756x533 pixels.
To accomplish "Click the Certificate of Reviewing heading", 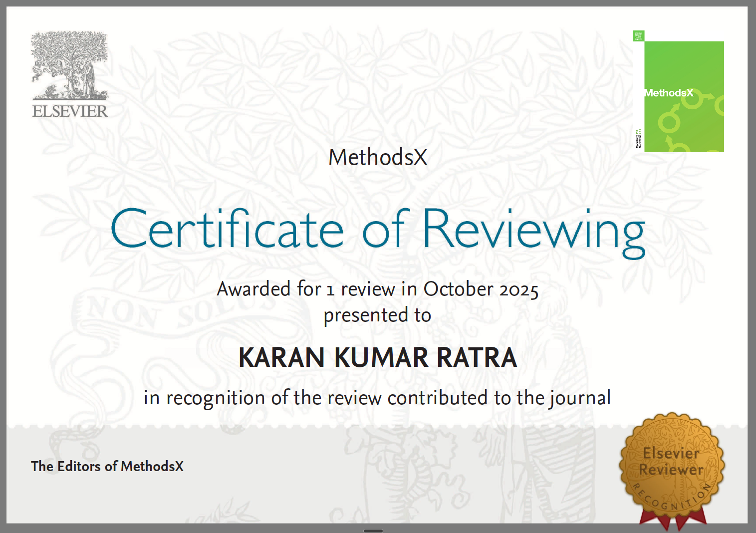I will coord(378,230).
